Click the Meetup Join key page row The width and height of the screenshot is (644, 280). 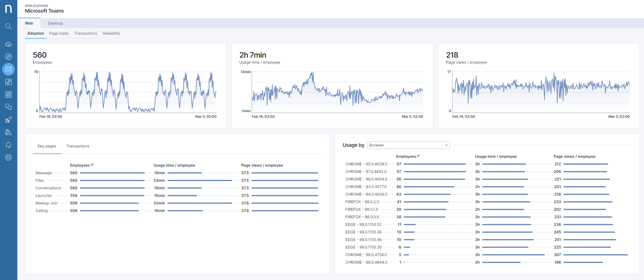177,203
